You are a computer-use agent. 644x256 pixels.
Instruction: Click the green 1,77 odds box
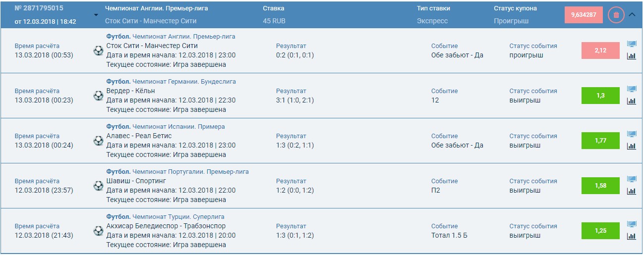600,141
